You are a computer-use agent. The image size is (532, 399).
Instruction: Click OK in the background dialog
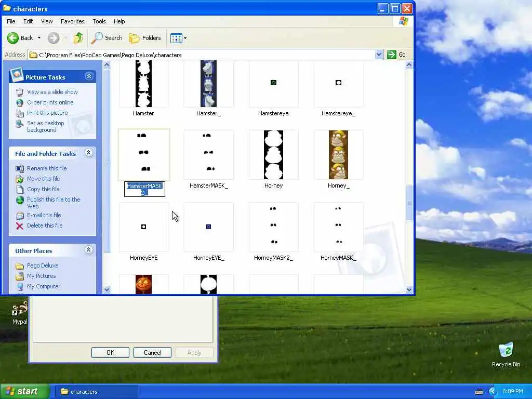click(110, 353)
